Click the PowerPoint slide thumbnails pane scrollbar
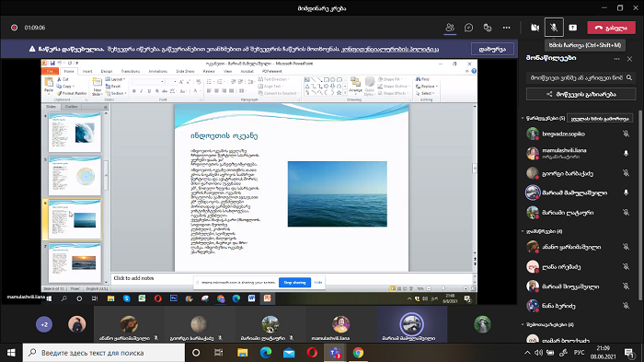Image resolution: width=644 pixels, height=362 pixels. point(106,175)
